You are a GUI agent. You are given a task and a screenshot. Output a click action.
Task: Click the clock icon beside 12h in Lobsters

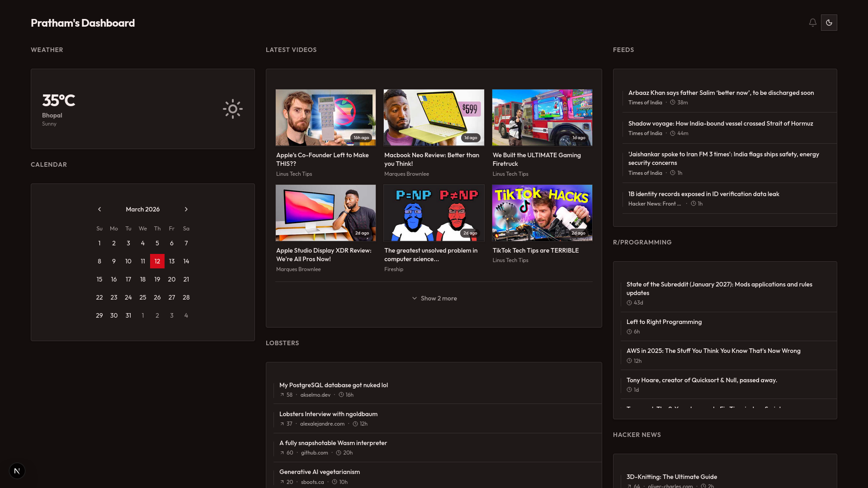point(355,424)
